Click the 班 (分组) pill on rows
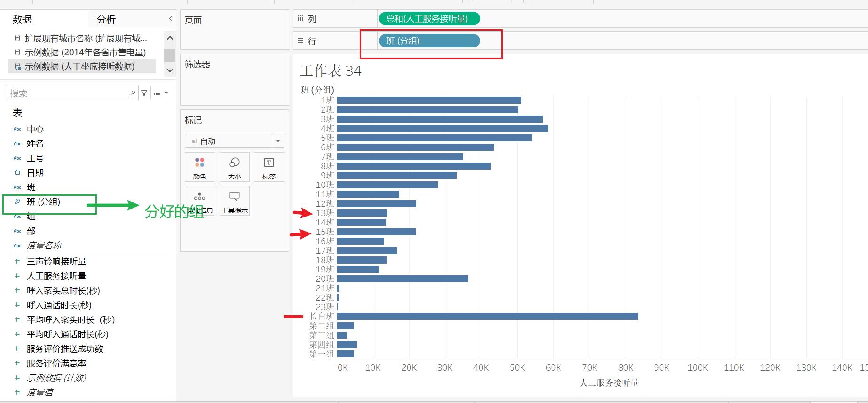Screen dimensions: 868x403 [429, 41]
